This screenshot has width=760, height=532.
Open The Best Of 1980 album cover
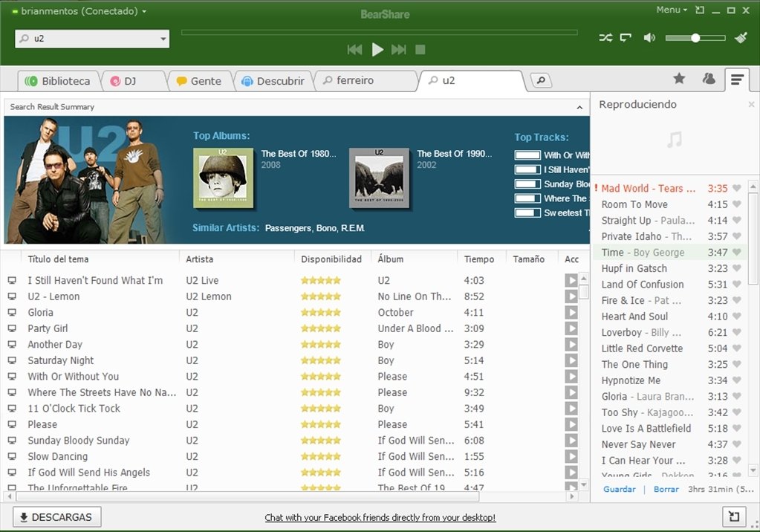coord(223,178)
